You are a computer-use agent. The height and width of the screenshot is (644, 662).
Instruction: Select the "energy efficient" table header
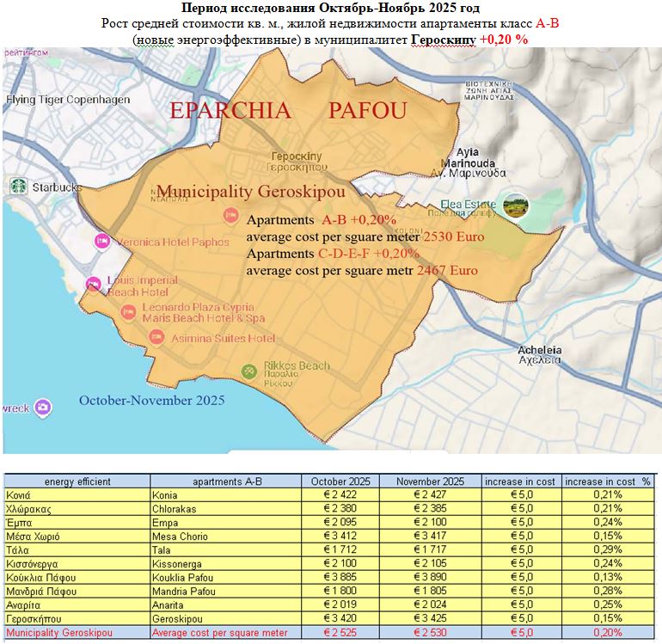click(x=77, y=481)
